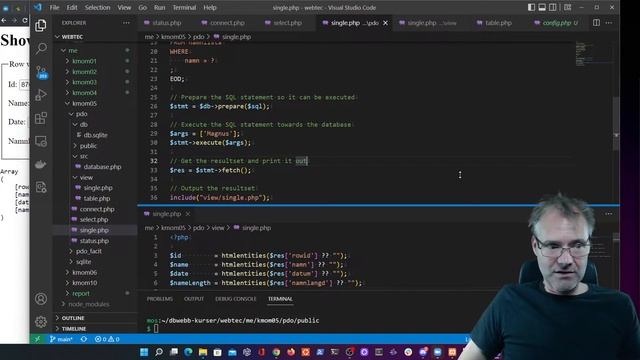Screen dimensions: 640x360
Task: Toggle primary side bar layout icon
Action: (x=531, y=7)
